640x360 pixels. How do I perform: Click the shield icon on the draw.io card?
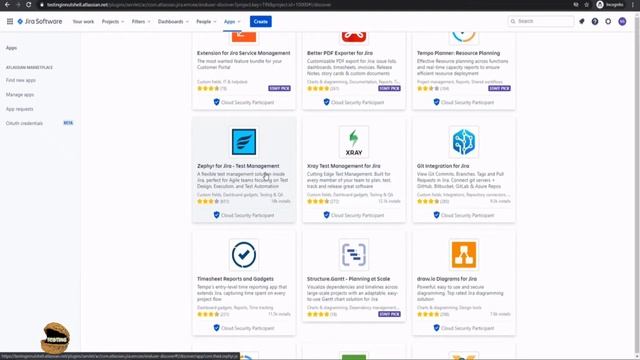click(x=436, y=328)
